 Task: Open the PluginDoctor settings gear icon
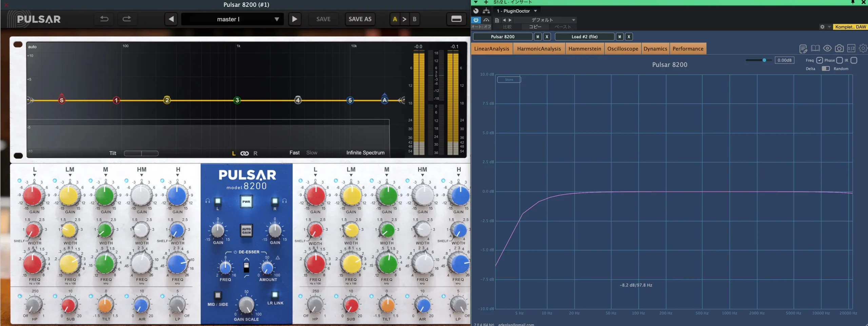[863, 49]
